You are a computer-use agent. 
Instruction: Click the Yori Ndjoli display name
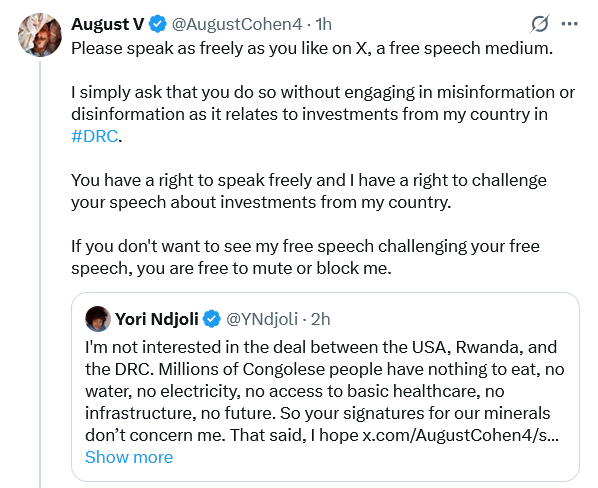point(157,319)
